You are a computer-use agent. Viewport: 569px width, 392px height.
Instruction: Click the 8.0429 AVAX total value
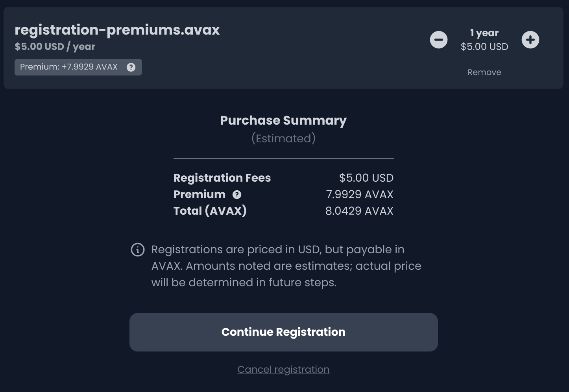click(359, 211)
